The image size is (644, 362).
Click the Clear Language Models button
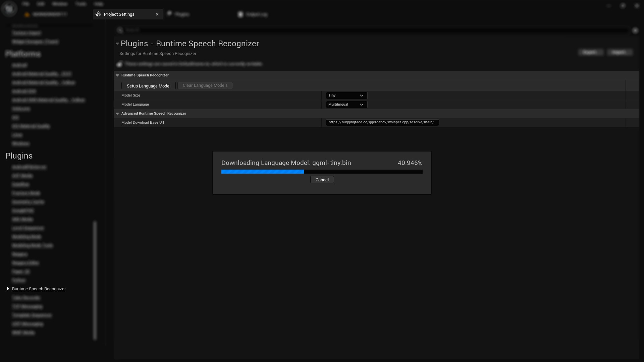pyautogui.click(x=205, y=85)
